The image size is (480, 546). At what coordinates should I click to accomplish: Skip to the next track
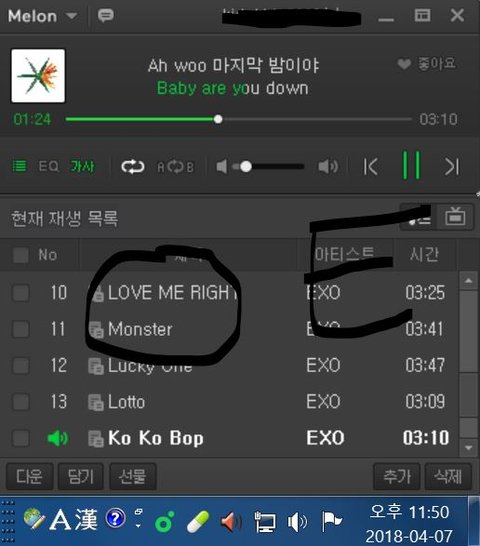452,166
